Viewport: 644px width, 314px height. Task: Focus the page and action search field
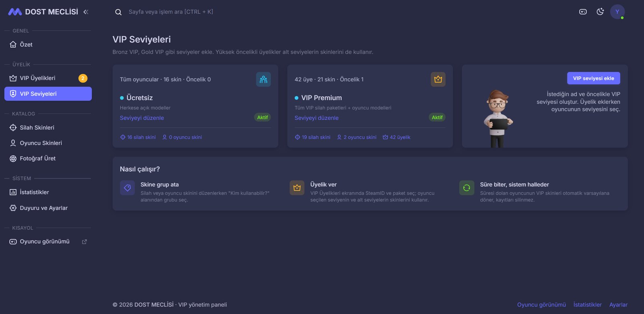pyautogui.click(x=171, y=12)
